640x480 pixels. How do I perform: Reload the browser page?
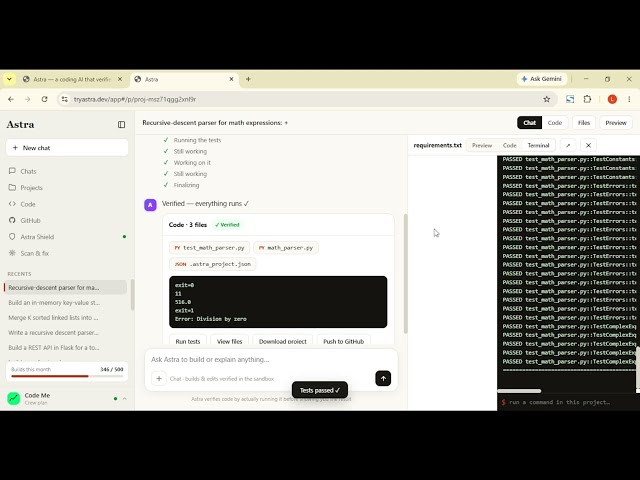(x=44, y=99)
